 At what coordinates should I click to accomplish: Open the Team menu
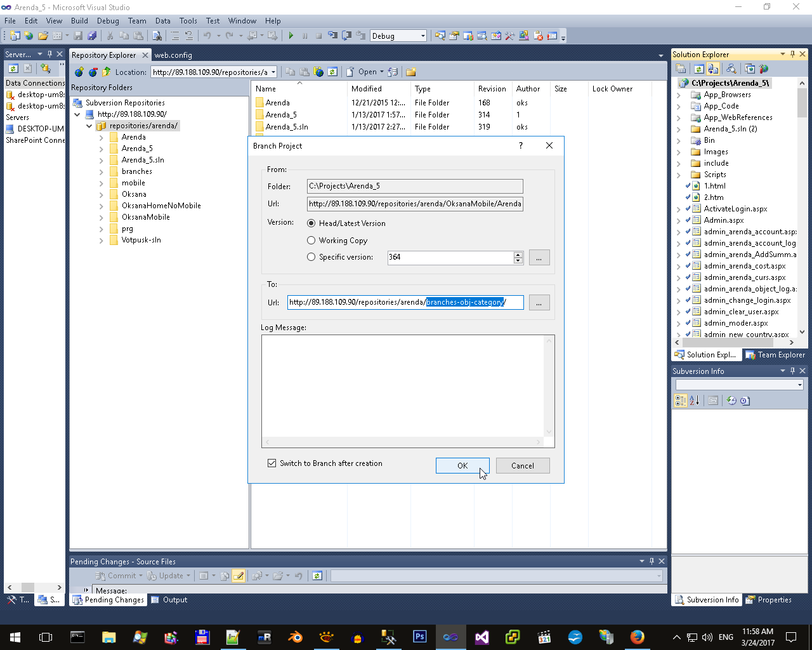[137, 21]
